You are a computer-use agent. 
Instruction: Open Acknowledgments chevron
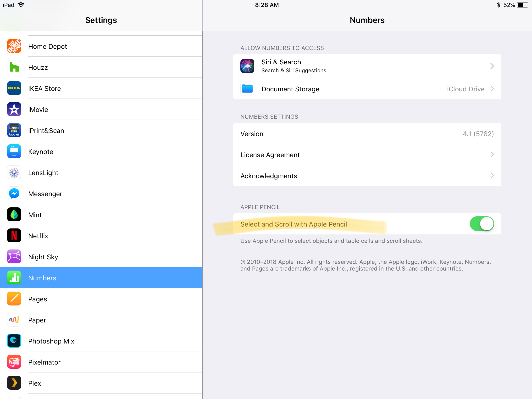[x=492, y=175]
